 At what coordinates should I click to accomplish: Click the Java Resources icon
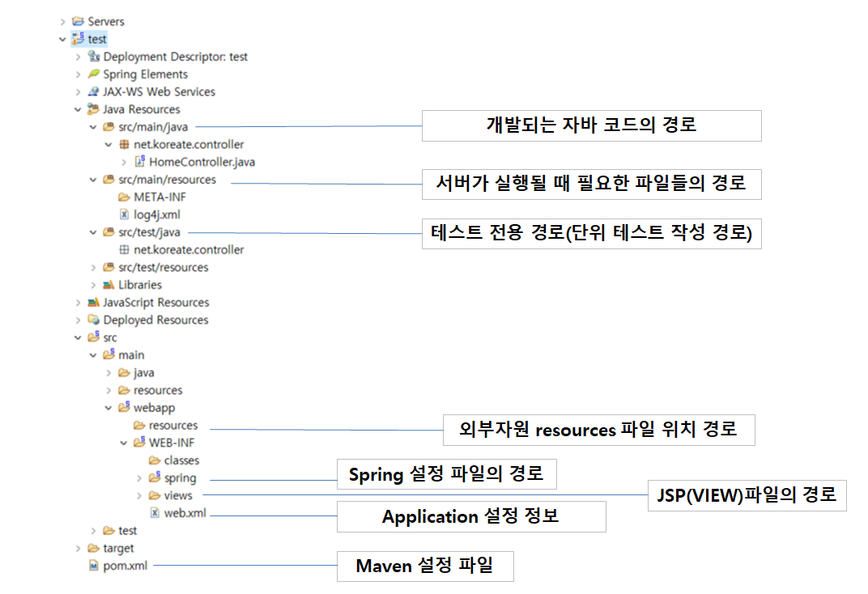(93, 109)
